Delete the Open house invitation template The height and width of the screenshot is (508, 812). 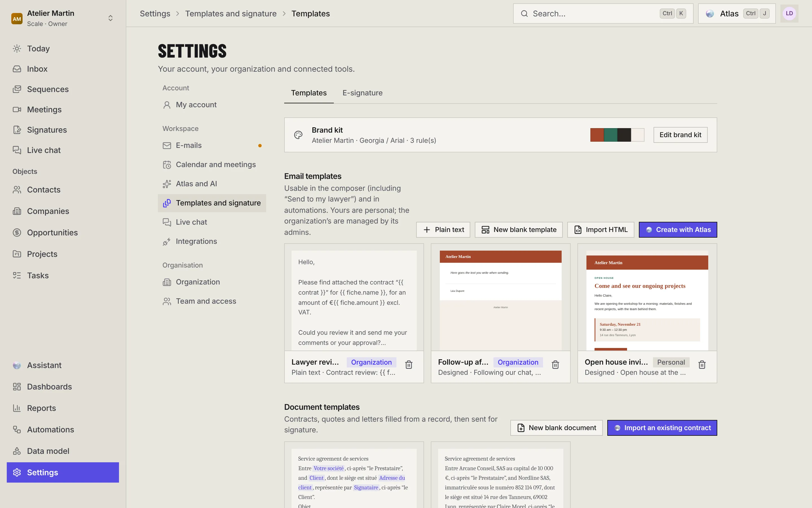pyautogui.click(x=702, y=365)
